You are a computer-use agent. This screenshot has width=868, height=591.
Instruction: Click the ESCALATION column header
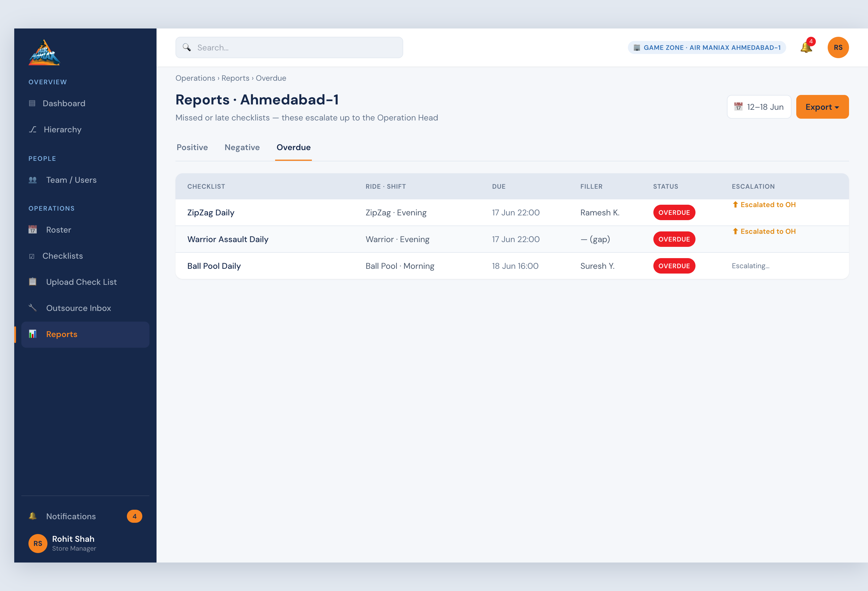[x=753, y=186]
